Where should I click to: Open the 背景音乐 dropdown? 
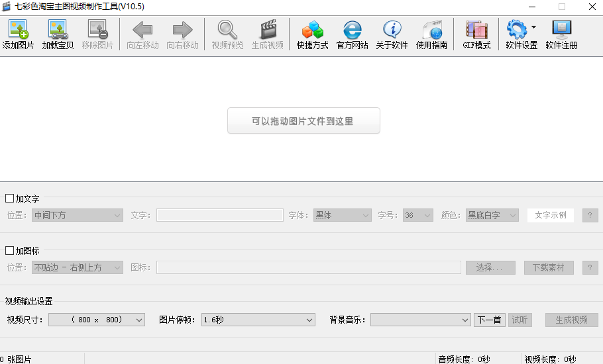tap(421, 320)
